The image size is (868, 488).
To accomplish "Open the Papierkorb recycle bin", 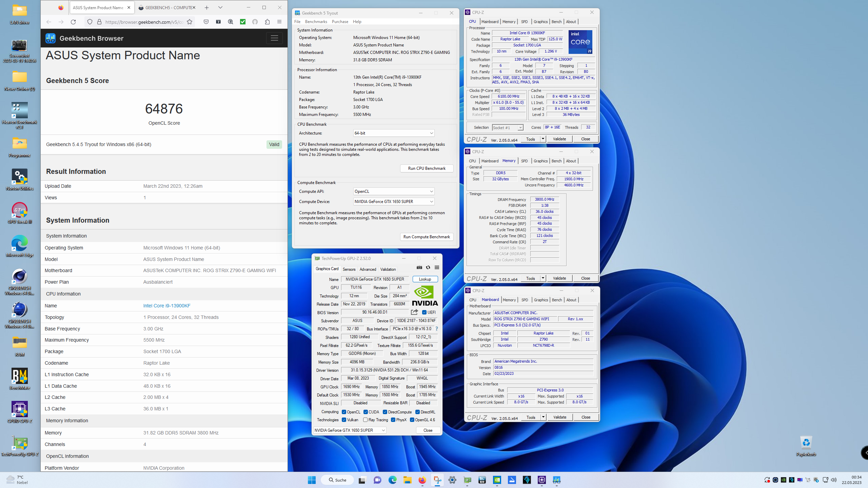I will click(x=806, y=445).
